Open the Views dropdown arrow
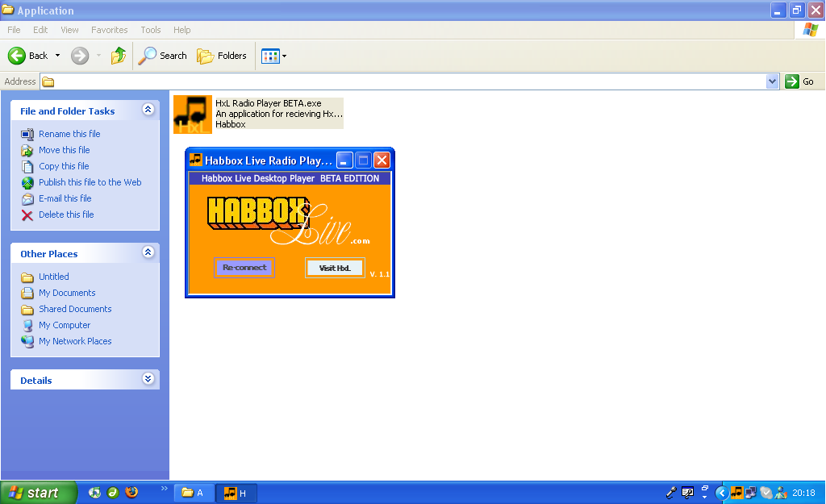Screen dimensions: 826x504 point(285,56)
